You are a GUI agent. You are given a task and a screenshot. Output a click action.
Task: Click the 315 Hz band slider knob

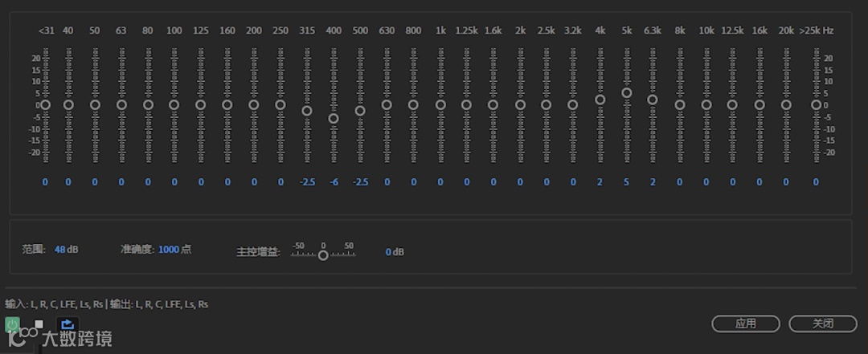[x=307, y=111]
